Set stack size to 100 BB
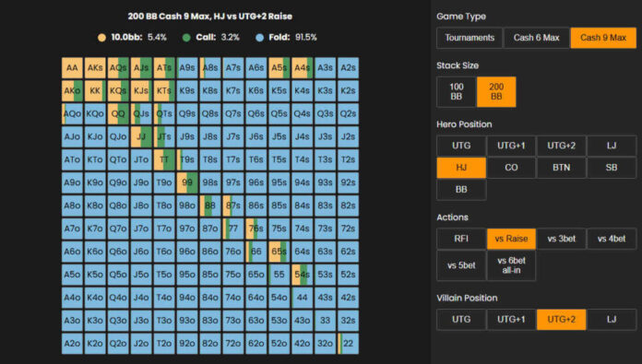Screen dimensions: 642x364 point(456,92)
